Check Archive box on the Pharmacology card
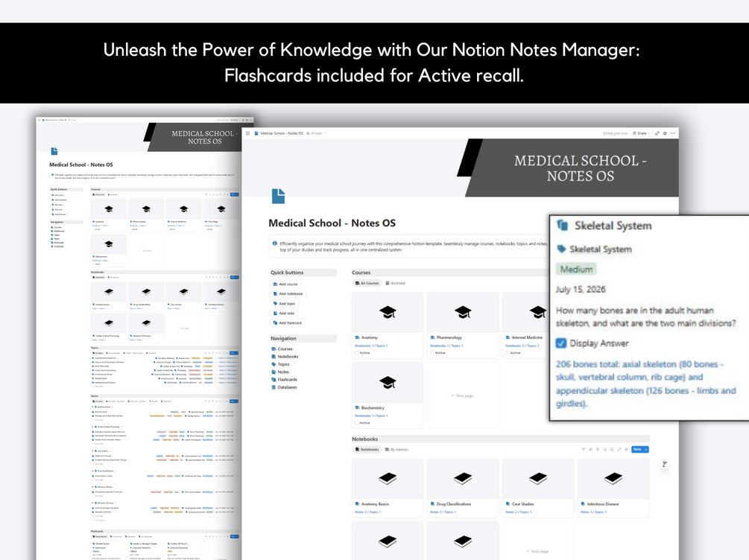The width and height of the screenshot is (749, 560). [432, 353]
